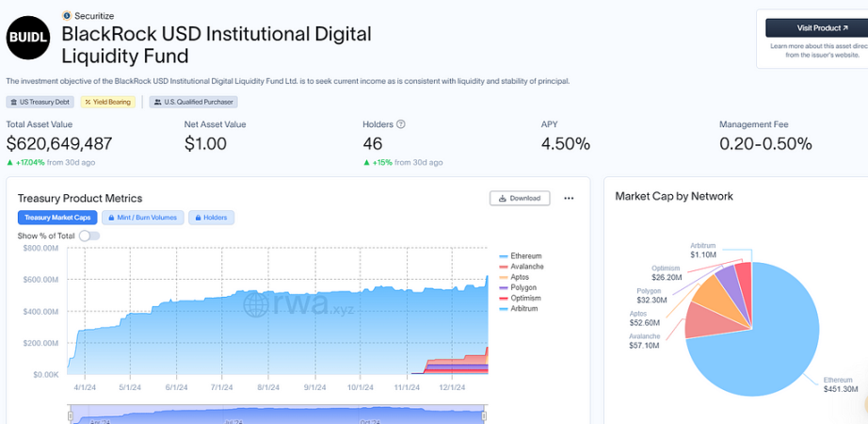868x424 pixels.
Task: Click the Avalanche $57.10M pie label
Action: [644, 341]
